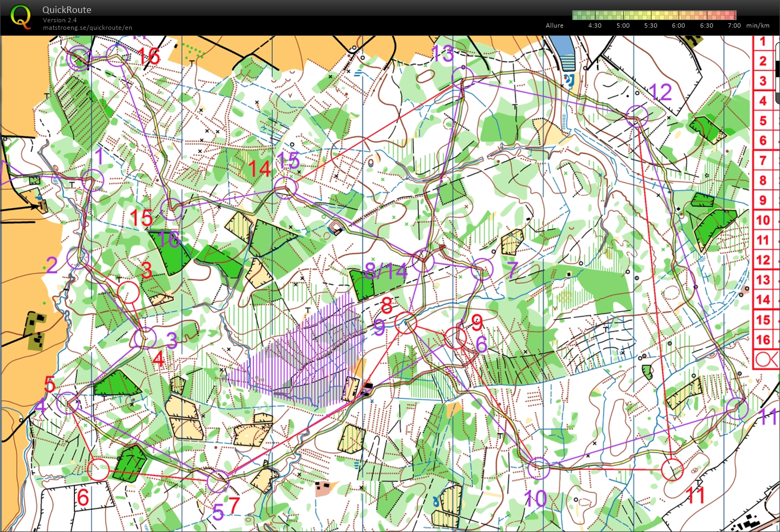Click the QuickRoute title text
780x532 pixels.
tap(67, 10)
